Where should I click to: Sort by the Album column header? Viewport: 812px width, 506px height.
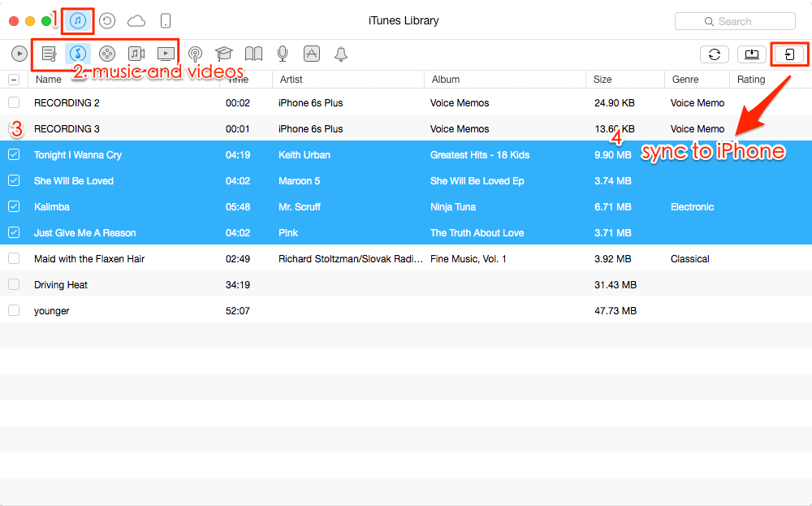point(445,80)
